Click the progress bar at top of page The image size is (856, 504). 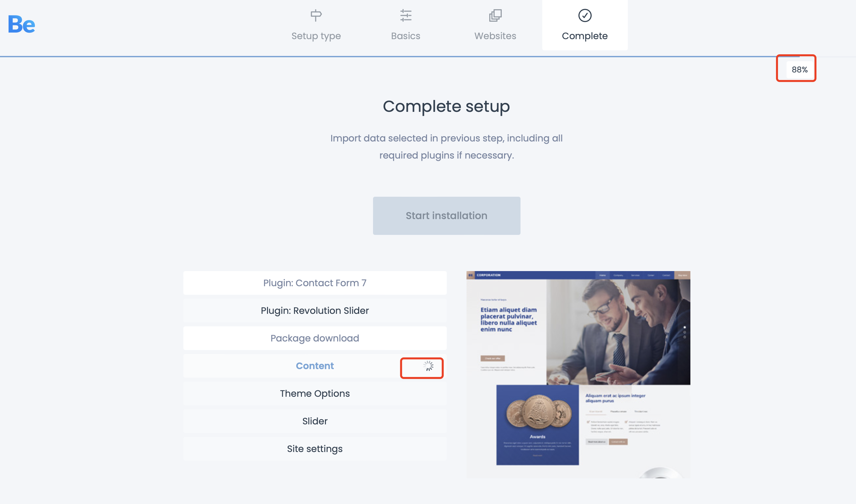(428, 56)
